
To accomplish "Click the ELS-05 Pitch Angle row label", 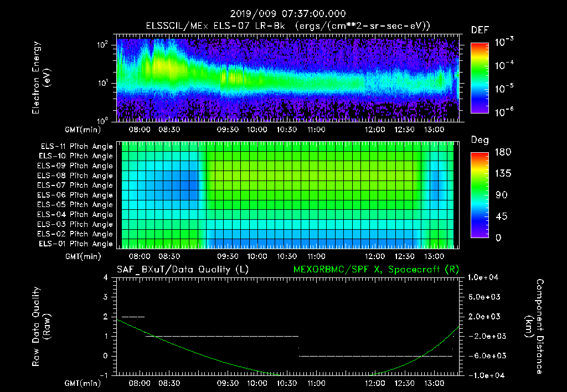I will [x=75, y=205].
